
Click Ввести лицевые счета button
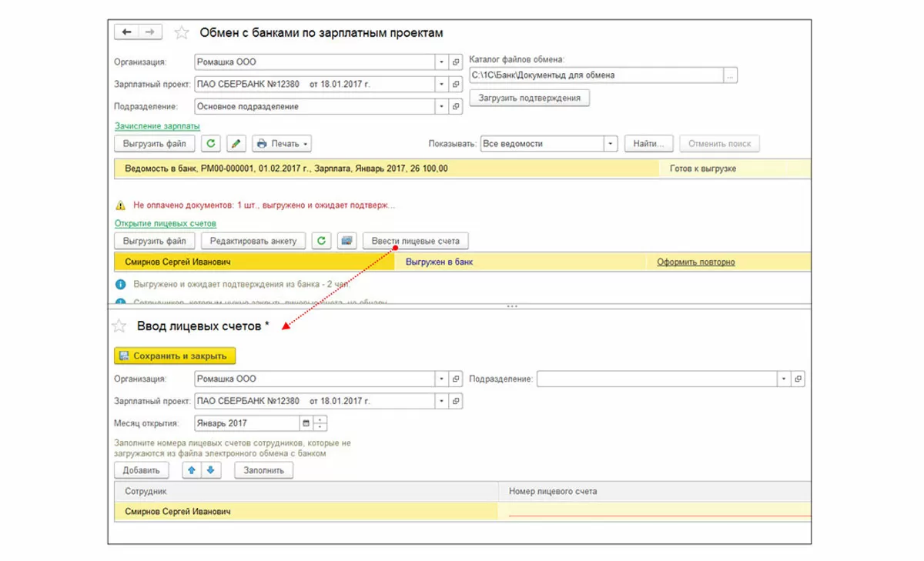[x=415, y=241]
